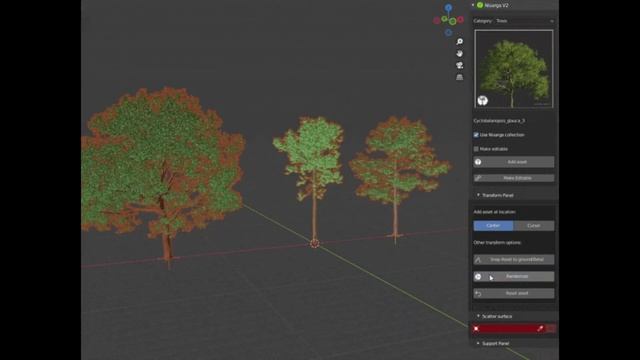Clear the Scatter surface field with X icon
640x360 pixels.
(476, 329)
